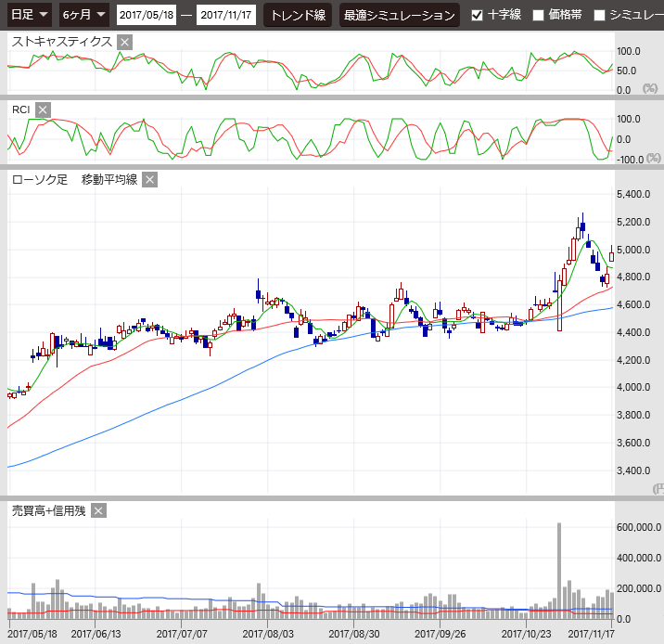Expand the 6ヶ月 period dropdown

(83, 15)
